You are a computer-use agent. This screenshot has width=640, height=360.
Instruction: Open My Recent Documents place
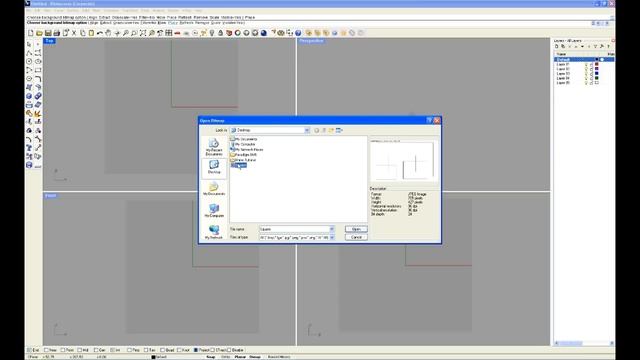(x=214, y=147)
